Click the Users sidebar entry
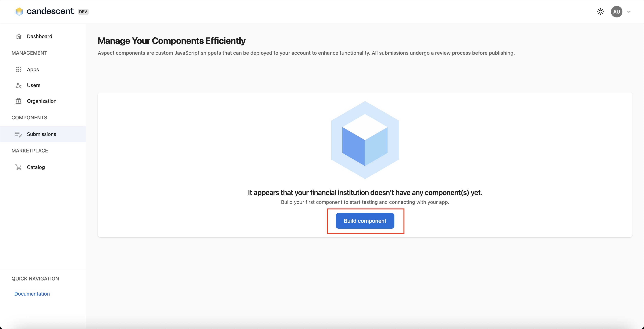This screenshot has height=329, width=644. 33,85
